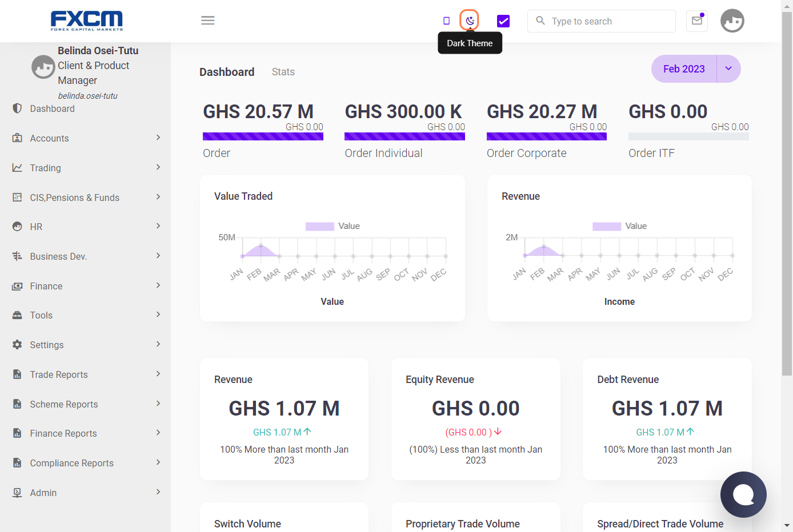Click the belinda.osei-tutu username text

(88, 96)
